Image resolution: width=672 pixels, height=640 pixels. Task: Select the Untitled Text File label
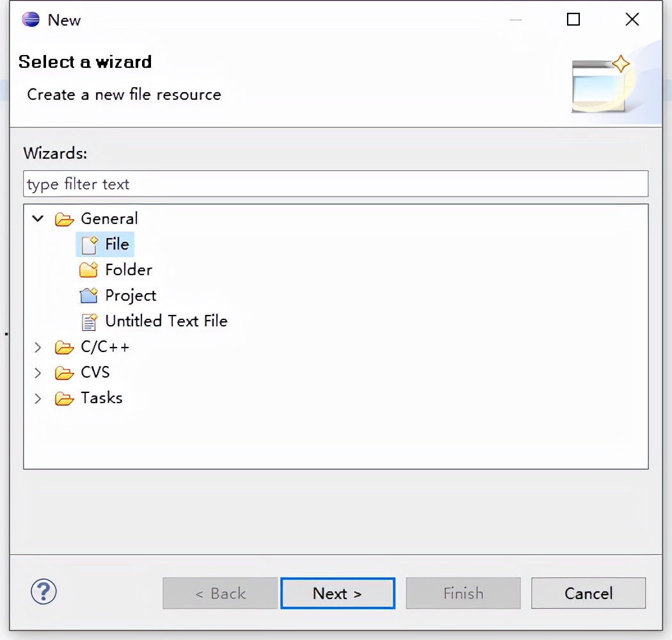coord(166,321)
